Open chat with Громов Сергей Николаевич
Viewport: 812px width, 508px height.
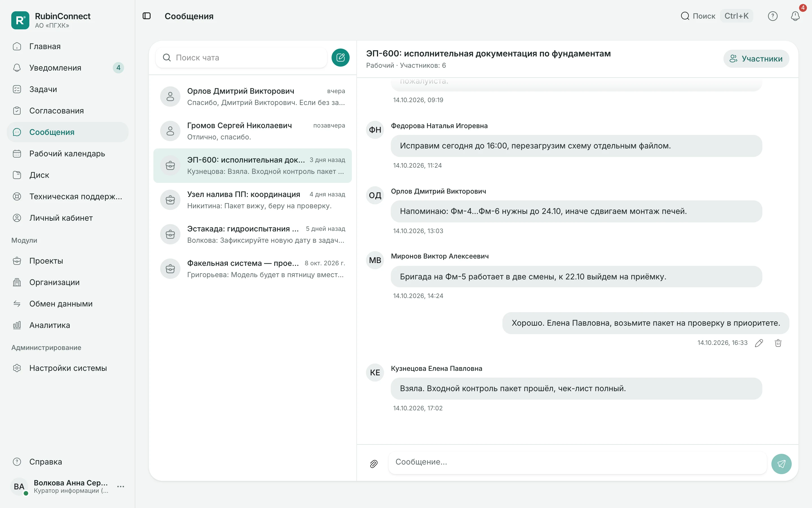pos(252,131)
